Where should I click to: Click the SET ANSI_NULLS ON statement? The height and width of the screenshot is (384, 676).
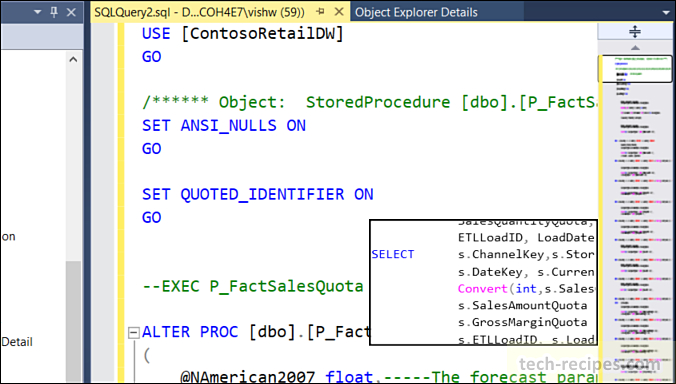click(224, 125)
